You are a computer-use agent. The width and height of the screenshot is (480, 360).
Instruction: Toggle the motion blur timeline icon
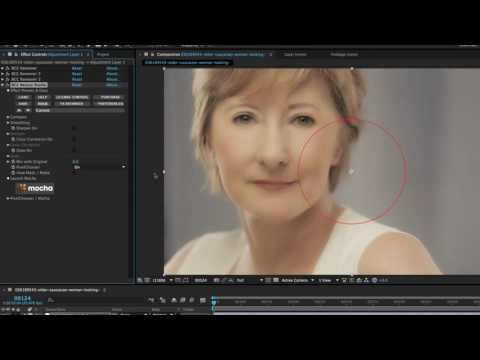(x=192, y=300)
